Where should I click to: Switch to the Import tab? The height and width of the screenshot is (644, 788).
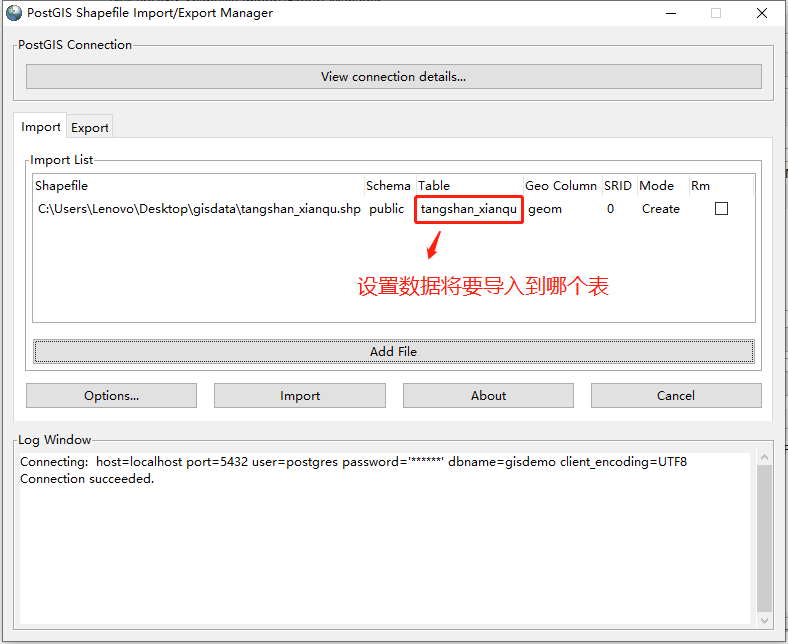coord(41,127)
